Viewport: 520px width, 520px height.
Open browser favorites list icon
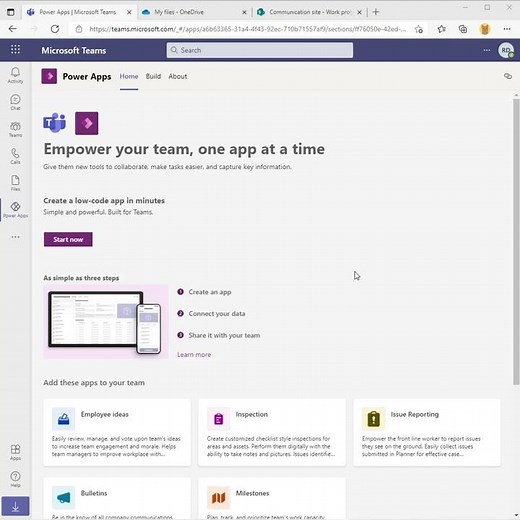442,29
